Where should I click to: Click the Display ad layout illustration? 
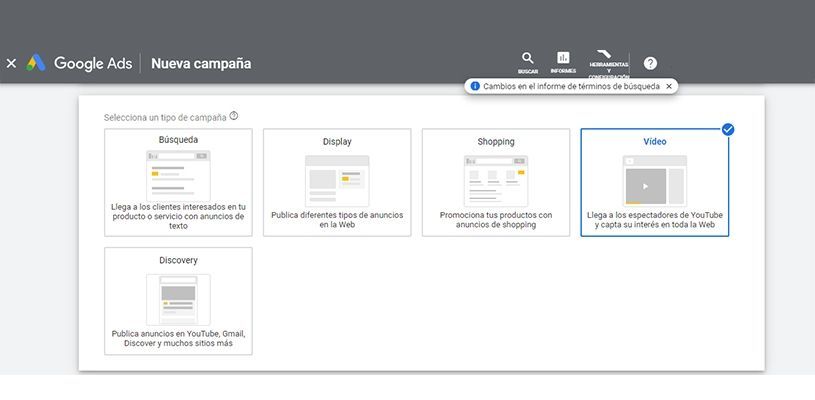pos(337,180)
